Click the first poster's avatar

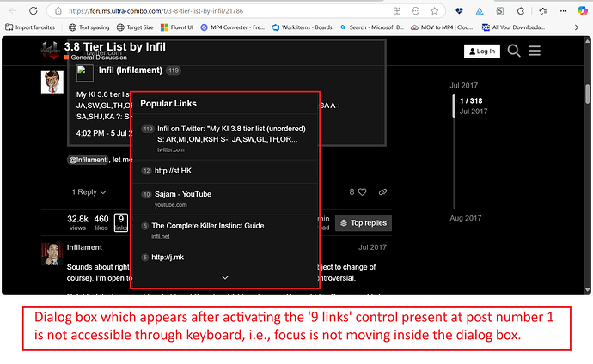click(52, 82)
